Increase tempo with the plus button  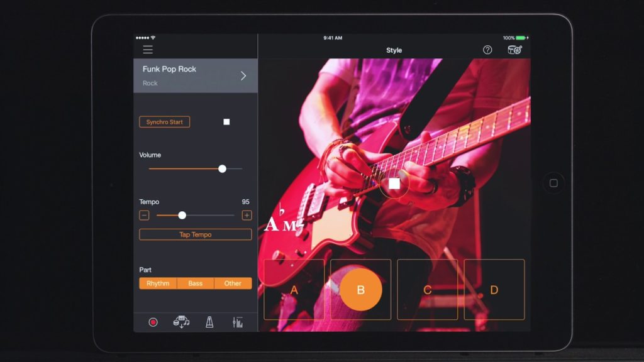247,216
